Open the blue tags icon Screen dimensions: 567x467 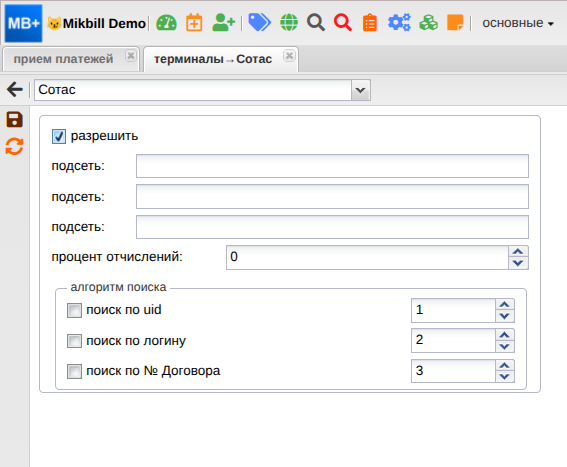260,22
